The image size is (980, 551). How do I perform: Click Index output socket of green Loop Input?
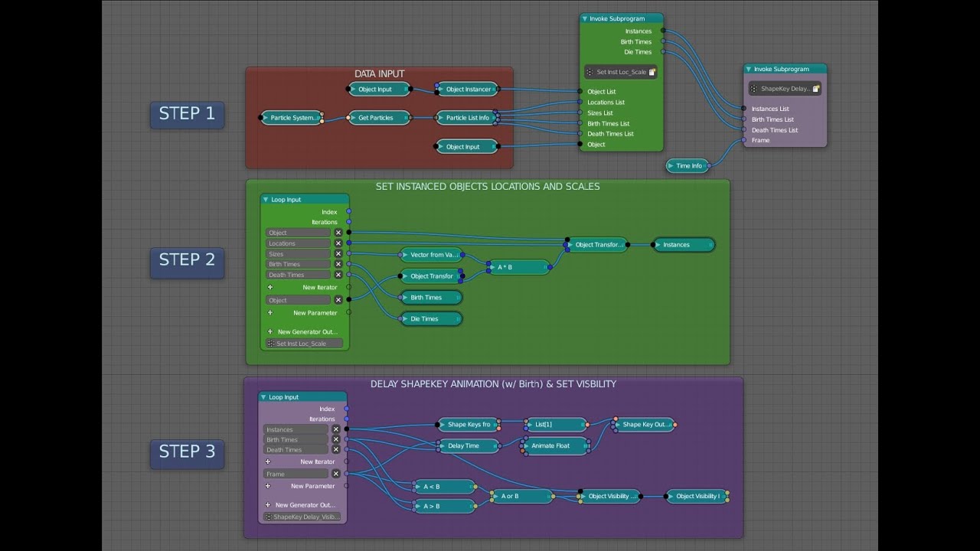pyautogui.click(x=349, y=212)
